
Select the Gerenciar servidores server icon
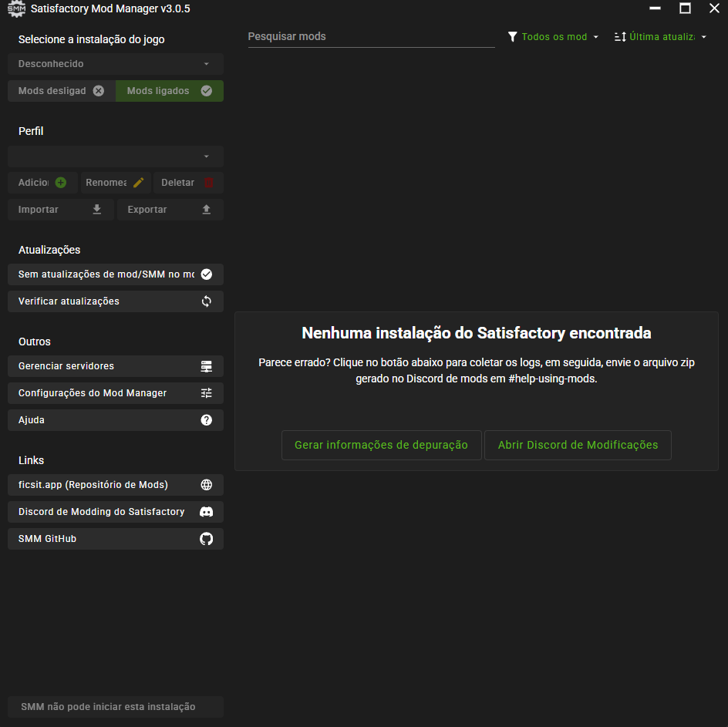pos(205,365)
